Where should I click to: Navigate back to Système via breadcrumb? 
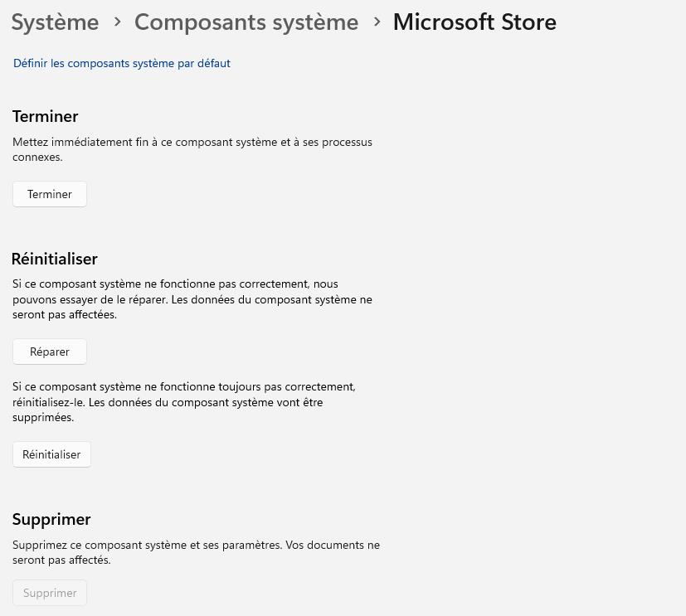tap(55, 22)
